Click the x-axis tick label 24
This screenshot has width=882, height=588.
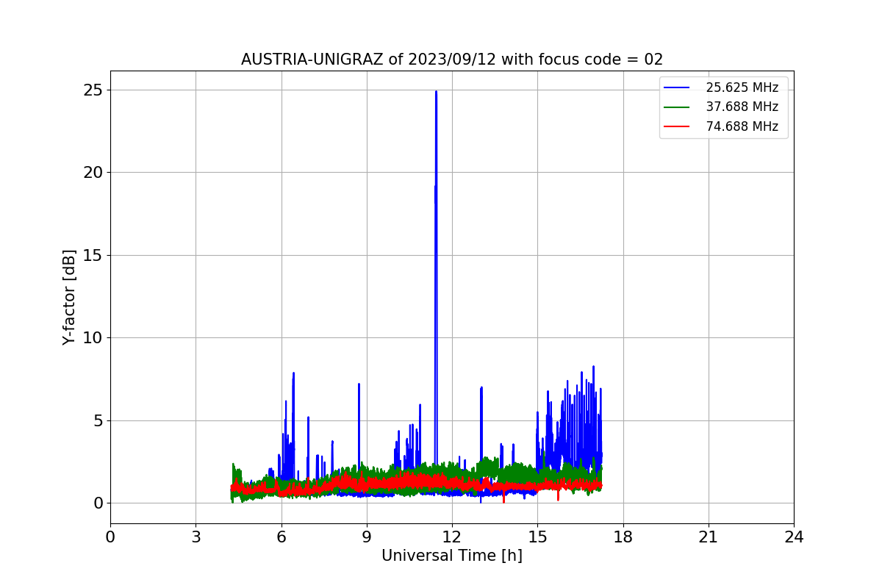794,537
